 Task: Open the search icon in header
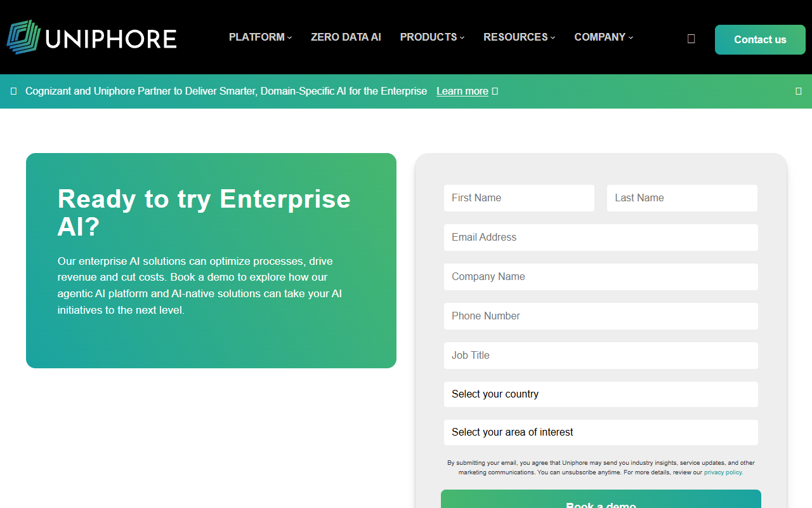(691, 39)
